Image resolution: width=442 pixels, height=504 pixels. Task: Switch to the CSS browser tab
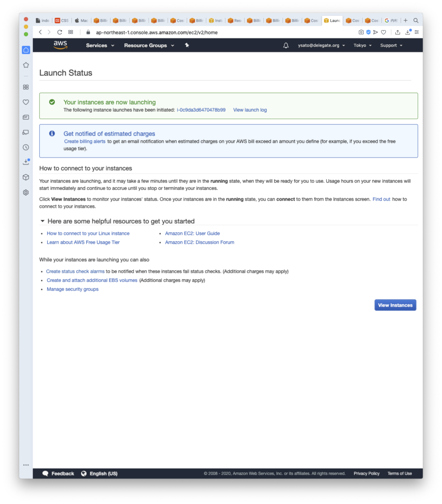(62, 21)
